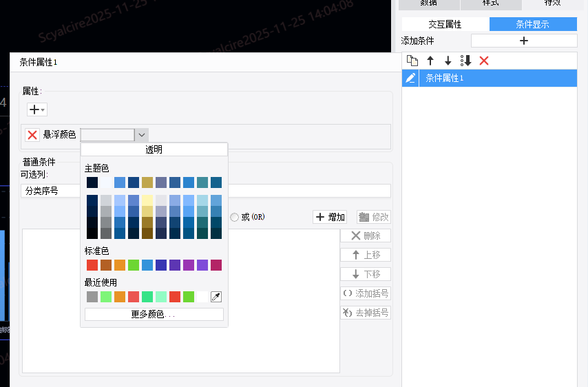Delete selected condition with red X toolbar icon
This screenshot has height=387, width=588.
484,61
